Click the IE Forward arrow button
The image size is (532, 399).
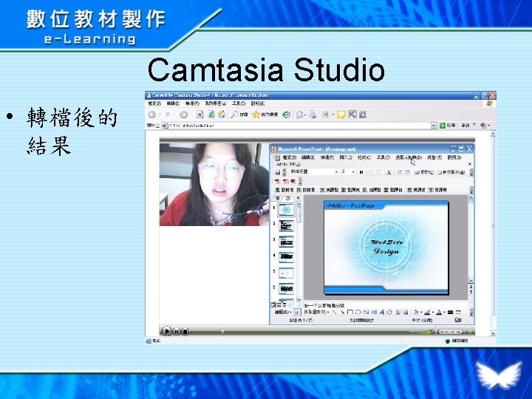(x=183, y=115)
